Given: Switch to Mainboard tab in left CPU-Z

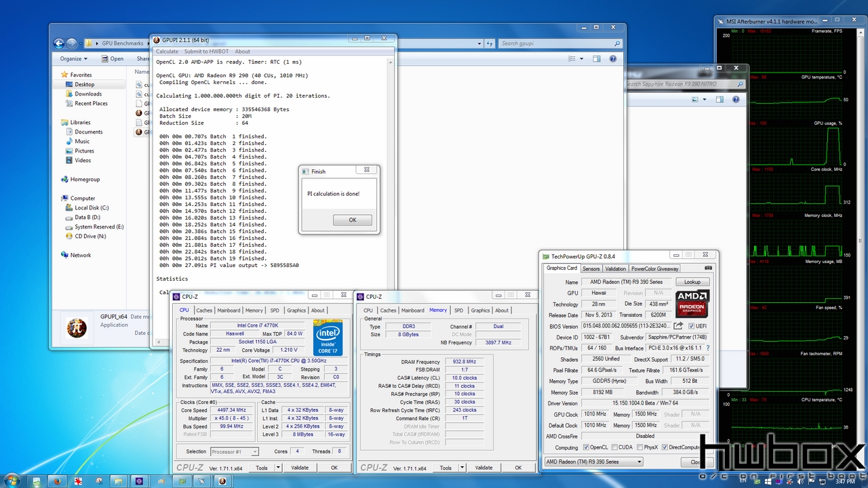Looking at the screenshot, I should tap(229, 310).
